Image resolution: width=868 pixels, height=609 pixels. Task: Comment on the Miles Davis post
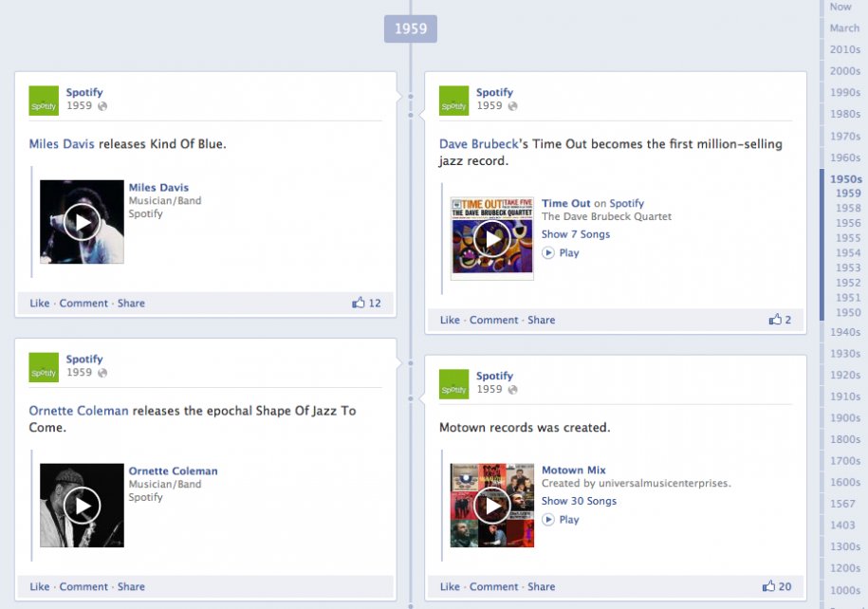point(83,304)
